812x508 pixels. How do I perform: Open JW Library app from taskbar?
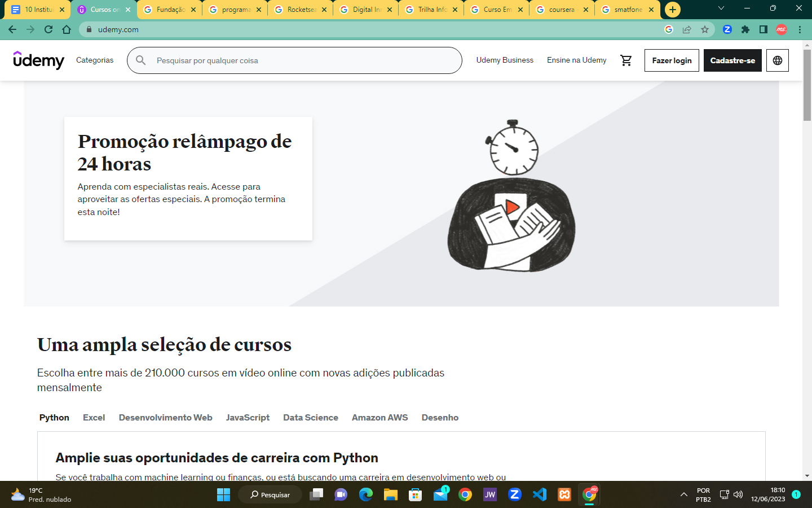click(x=490, y=494)
